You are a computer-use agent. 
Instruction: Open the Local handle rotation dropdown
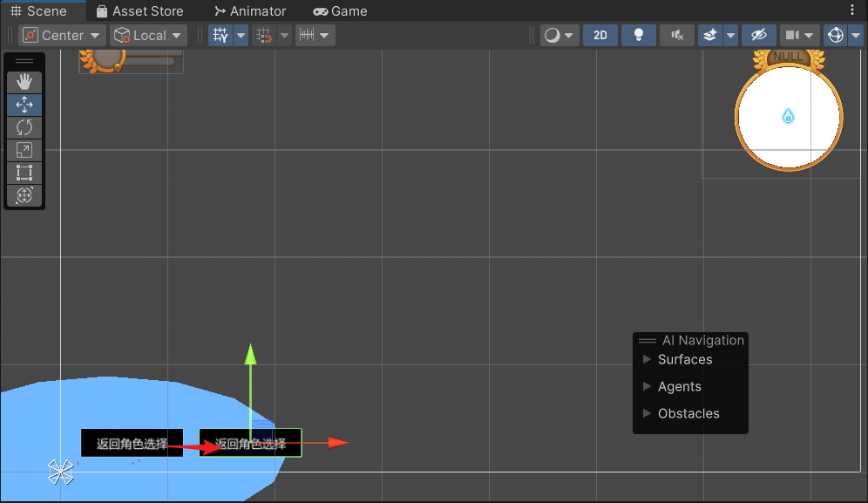(x=149, y=36)
